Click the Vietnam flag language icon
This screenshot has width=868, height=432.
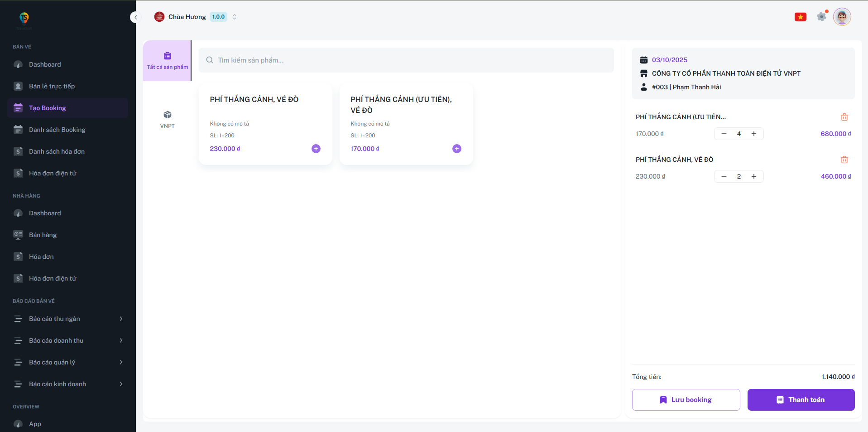[x=800, y=17]
